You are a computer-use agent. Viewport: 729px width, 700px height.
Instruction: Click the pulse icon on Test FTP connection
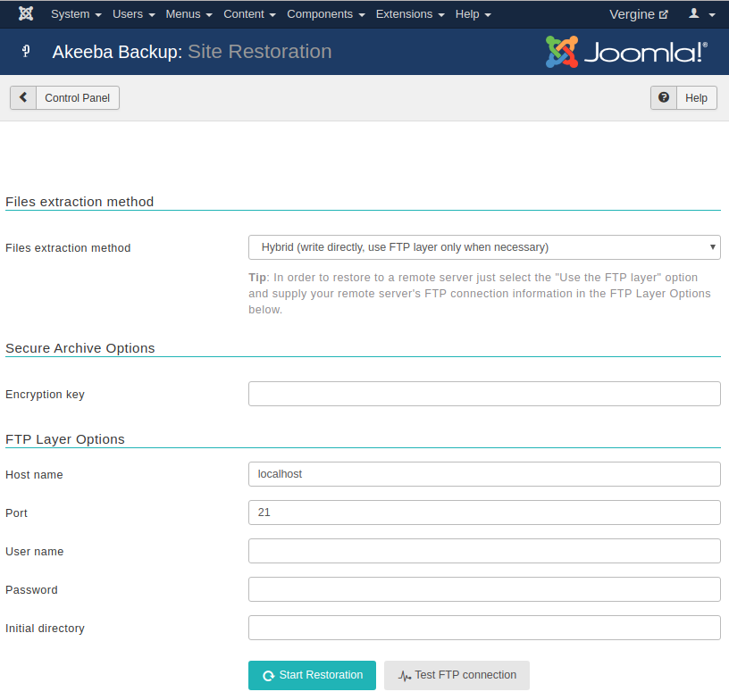pyautogui.click(x=405, y=676)
